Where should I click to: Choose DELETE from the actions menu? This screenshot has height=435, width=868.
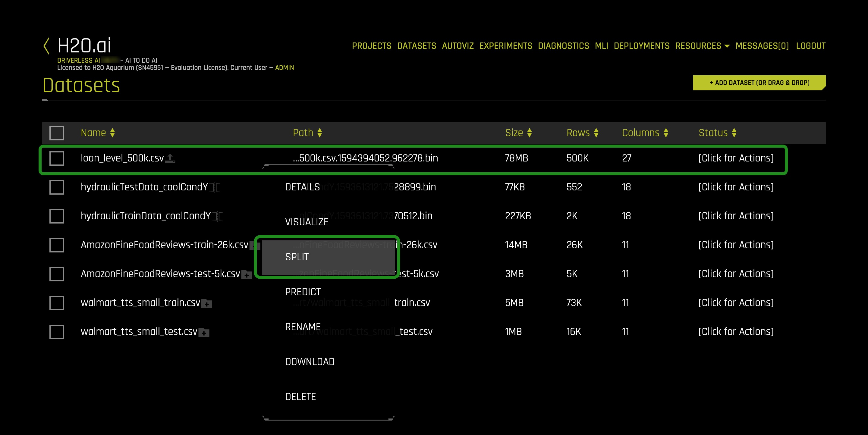pos(300,397)
